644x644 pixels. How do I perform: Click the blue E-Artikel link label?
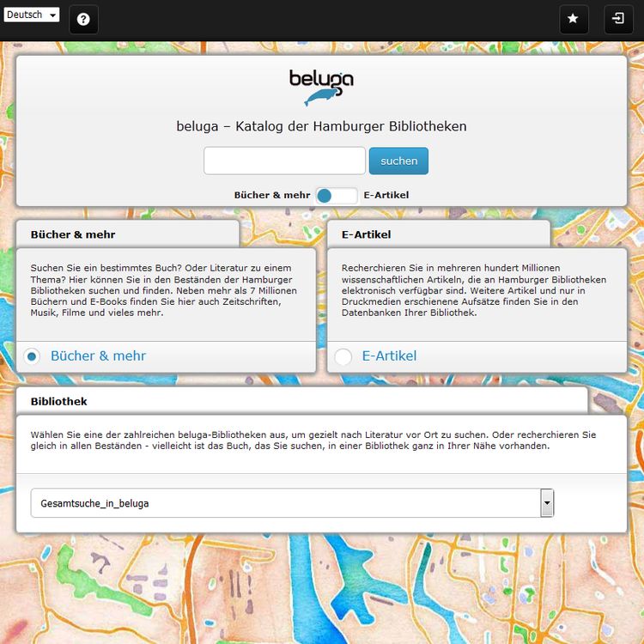point(389,355)
